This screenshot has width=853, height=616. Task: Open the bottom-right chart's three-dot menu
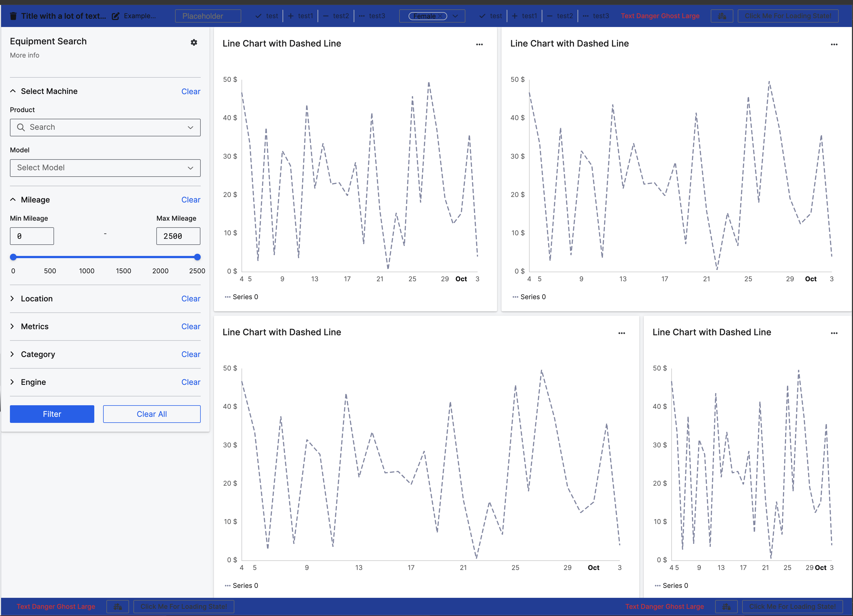tap(834, 333)
